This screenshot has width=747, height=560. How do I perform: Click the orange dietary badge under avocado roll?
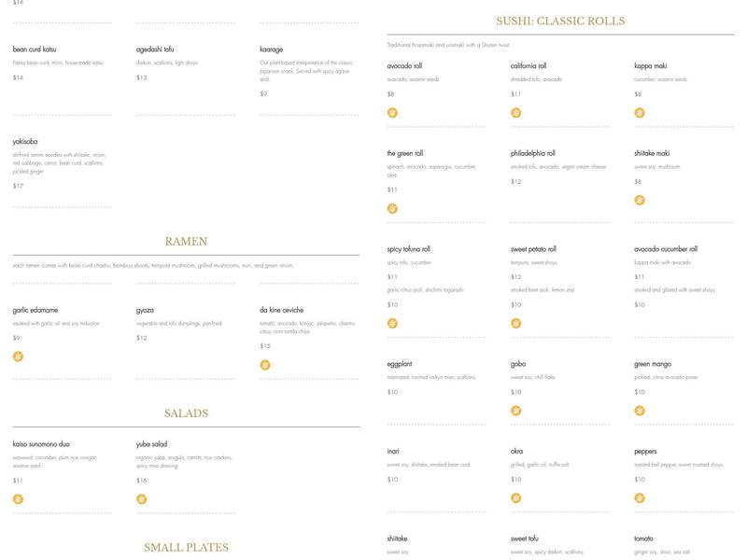tap(392, 113)
